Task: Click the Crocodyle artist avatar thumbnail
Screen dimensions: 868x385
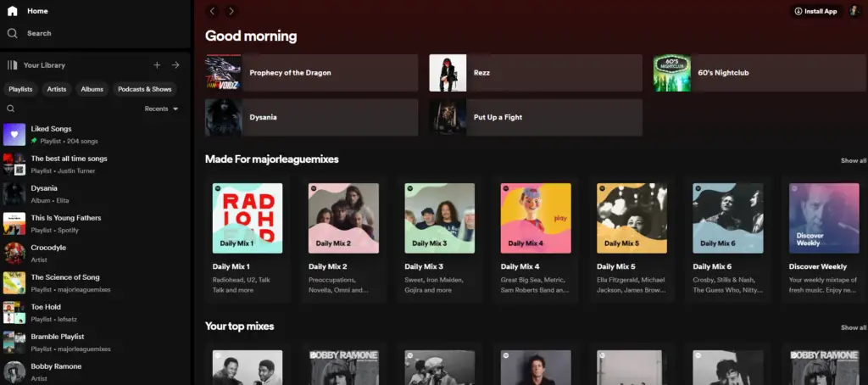Action: [x=14, y=254]
